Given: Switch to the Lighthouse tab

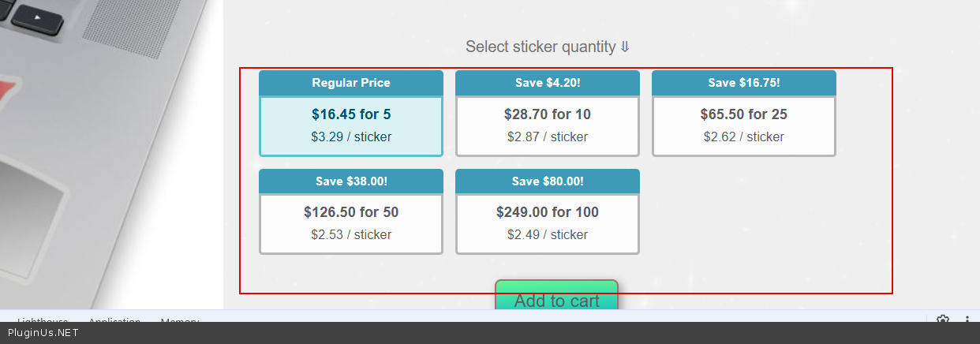Looking at the screenshot, I should (x=43, y=319).
